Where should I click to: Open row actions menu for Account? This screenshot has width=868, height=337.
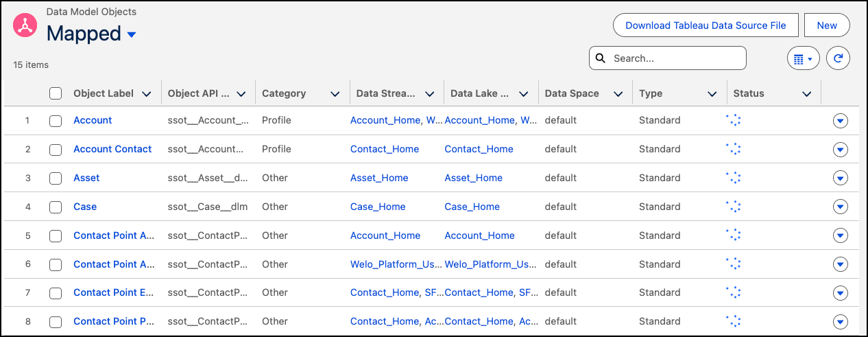(x=840, y=121)
